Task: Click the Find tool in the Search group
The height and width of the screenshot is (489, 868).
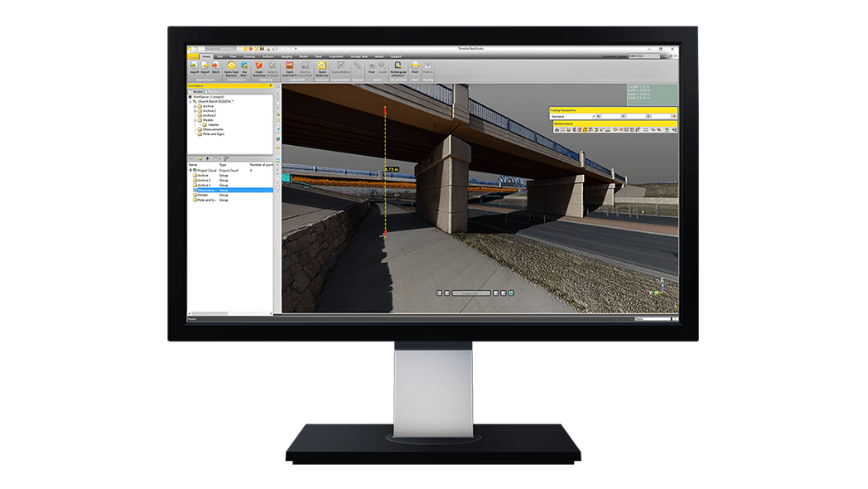Action: tap(373, 66)
